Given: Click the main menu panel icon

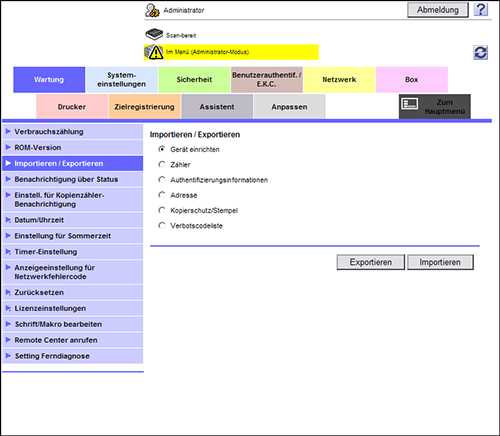Looking at the screenshot, I should pos(409,104).
